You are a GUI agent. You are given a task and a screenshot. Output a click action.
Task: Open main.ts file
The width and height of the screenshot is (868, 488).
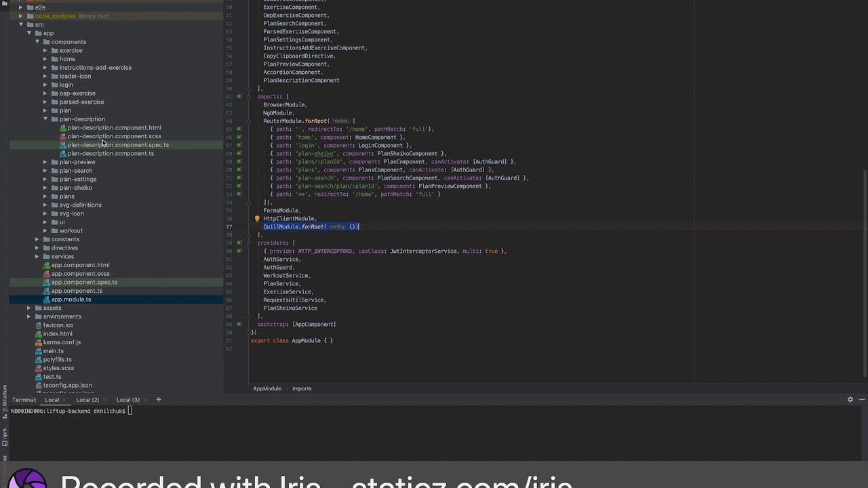click(53, 351)
